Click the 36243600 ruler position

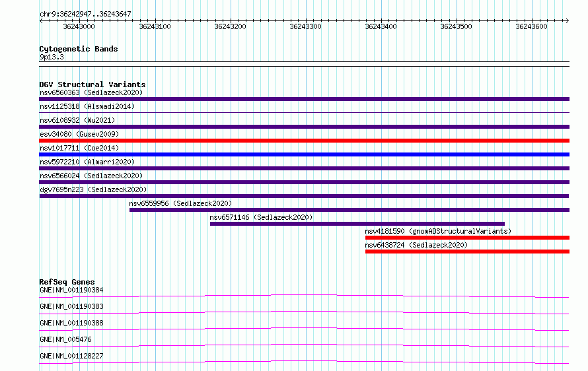(532, 26)
